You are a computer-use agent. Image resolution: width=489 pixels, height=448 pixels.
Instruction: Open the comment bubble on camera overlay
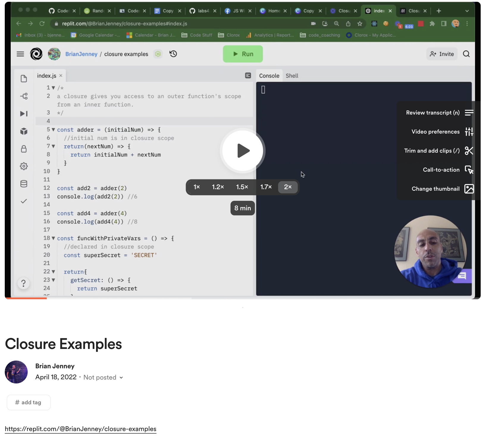(462, 276)
